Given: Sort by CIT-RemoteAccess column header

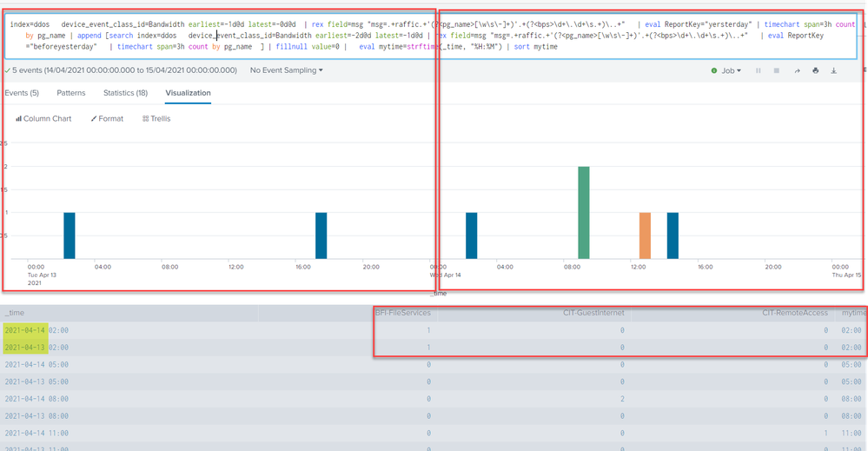Looking at the screenshot, I should [795, 313].
